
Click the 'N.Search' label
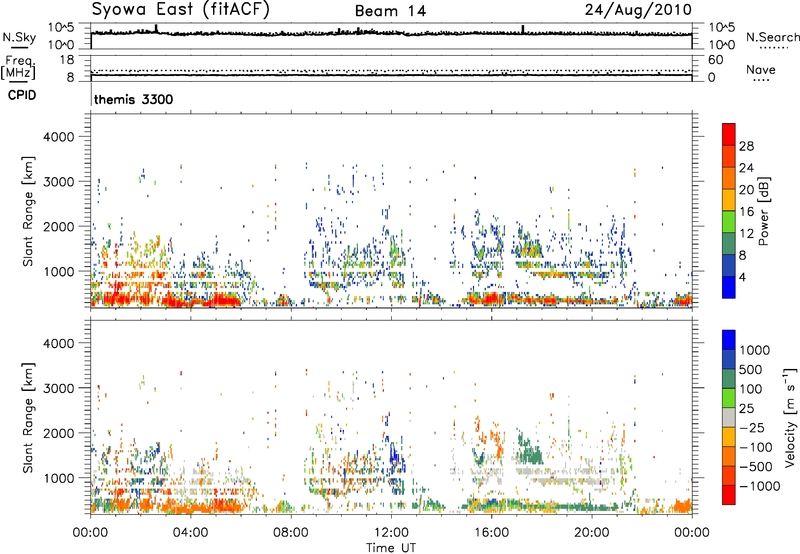point(772,37)
